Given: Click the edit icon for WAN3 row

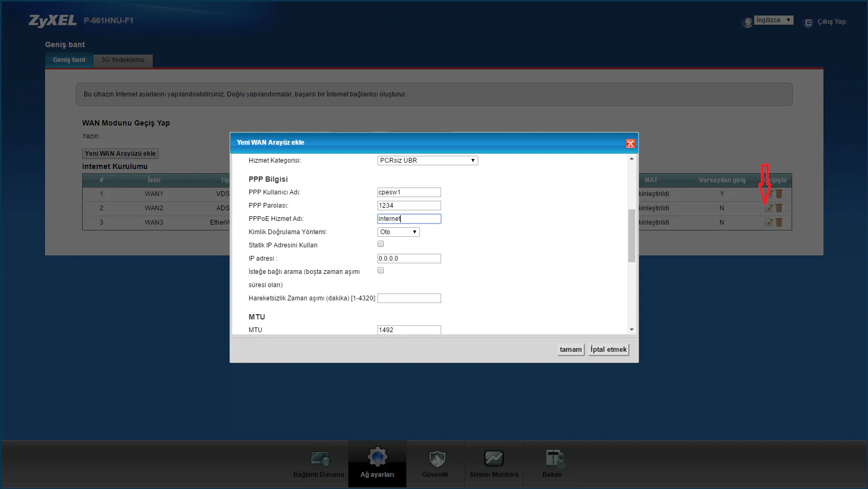Looking at the screenshot, I should tap(768, 223).
